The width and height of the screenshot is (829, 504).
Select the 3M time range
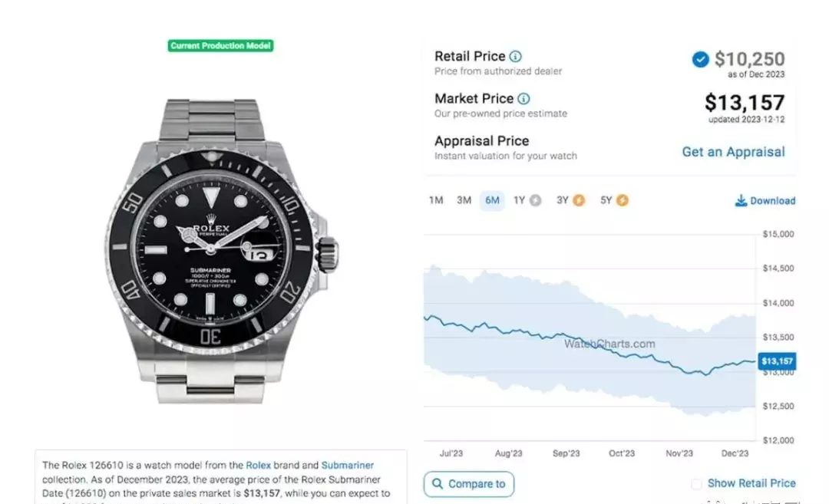click(464, 200)
